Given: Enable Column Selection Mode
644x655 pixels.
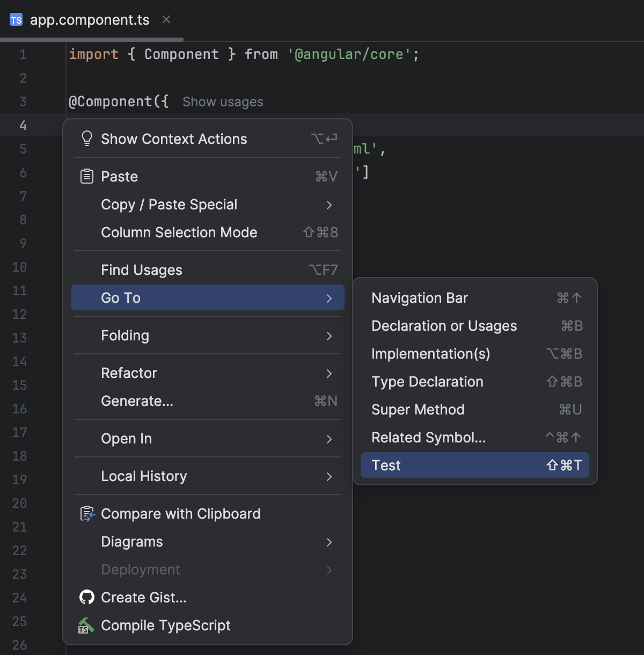Looking at the screenshot, I should click(x=208, y=232).
